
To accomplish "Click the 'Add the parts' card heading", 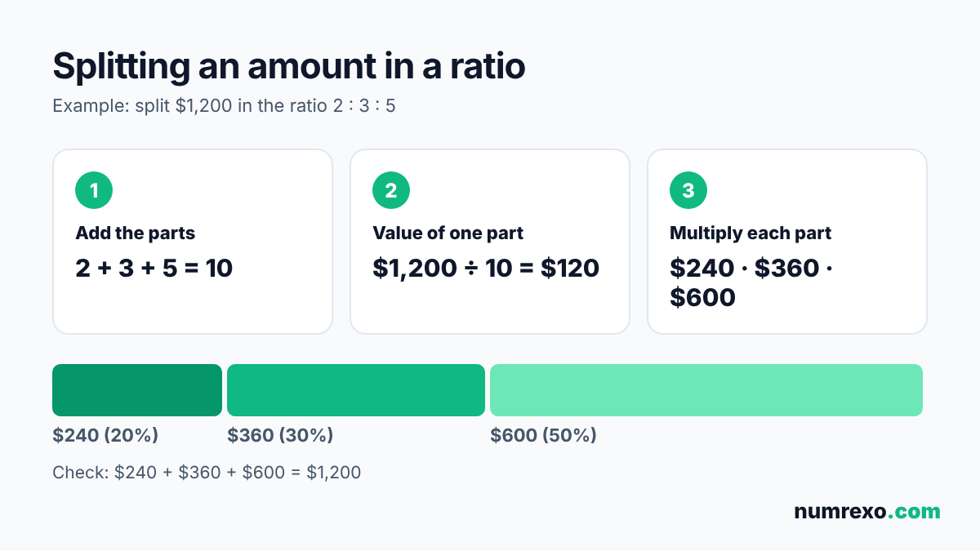I will pos(136,233).
